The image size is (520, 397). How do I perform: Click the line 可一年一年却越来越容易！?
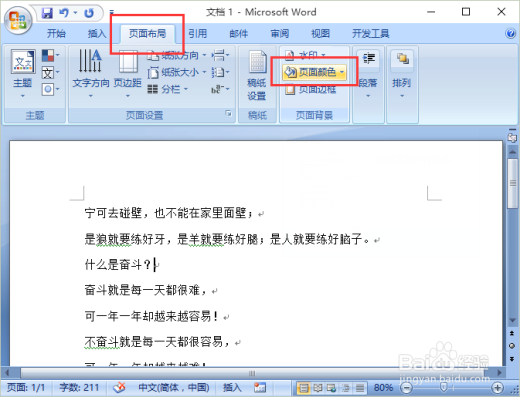[x=152, y=316]
